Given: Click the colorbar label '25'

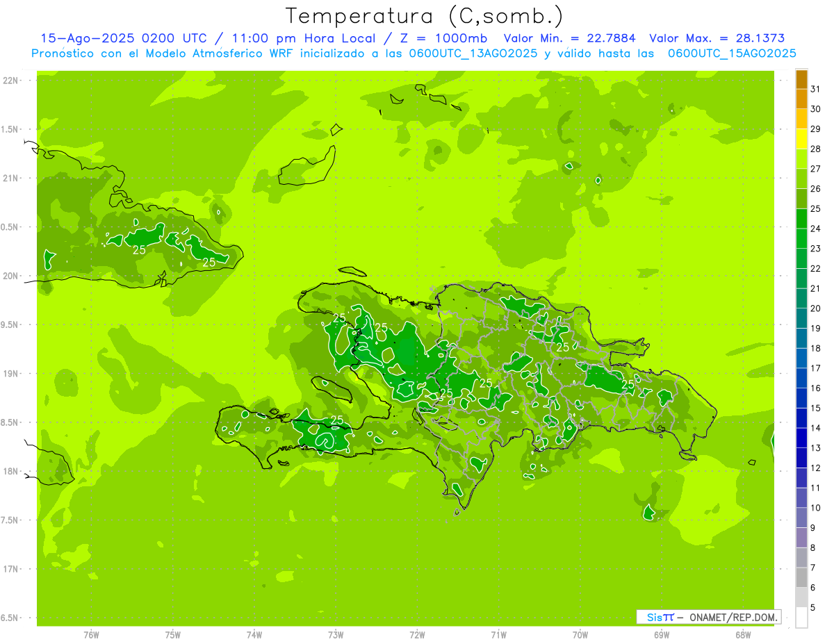Looking at the screenshot, I should [816, 208].
